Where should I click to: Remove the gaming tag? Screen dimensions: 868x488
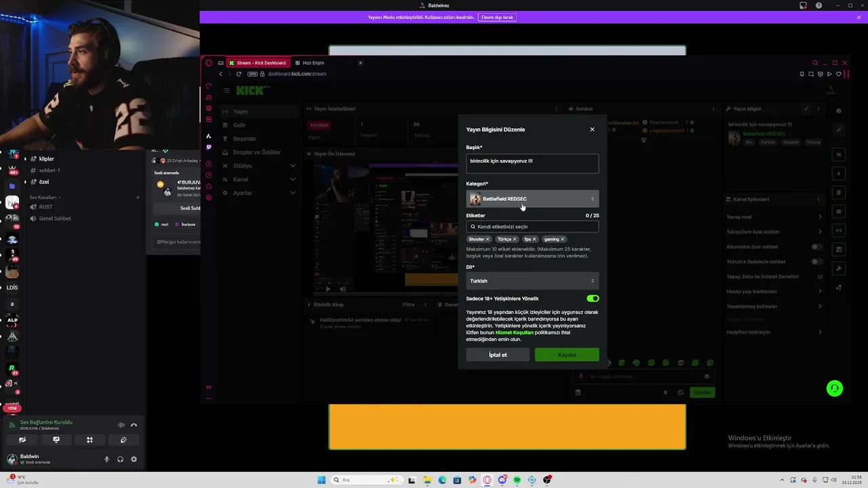pyautogui.click(x=563, y=239)
